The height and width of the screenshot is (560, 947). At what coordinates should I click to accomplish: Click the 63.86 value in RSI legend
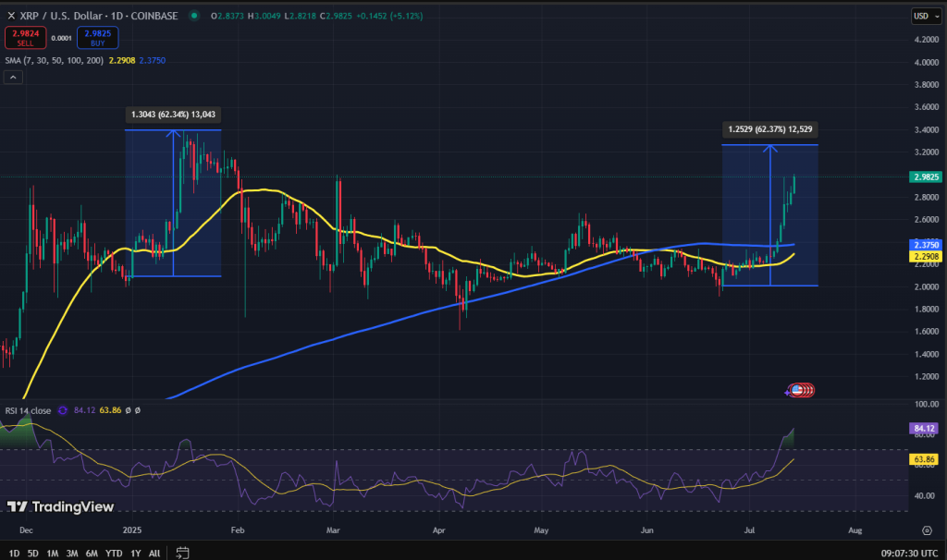[x=110, y=410]
